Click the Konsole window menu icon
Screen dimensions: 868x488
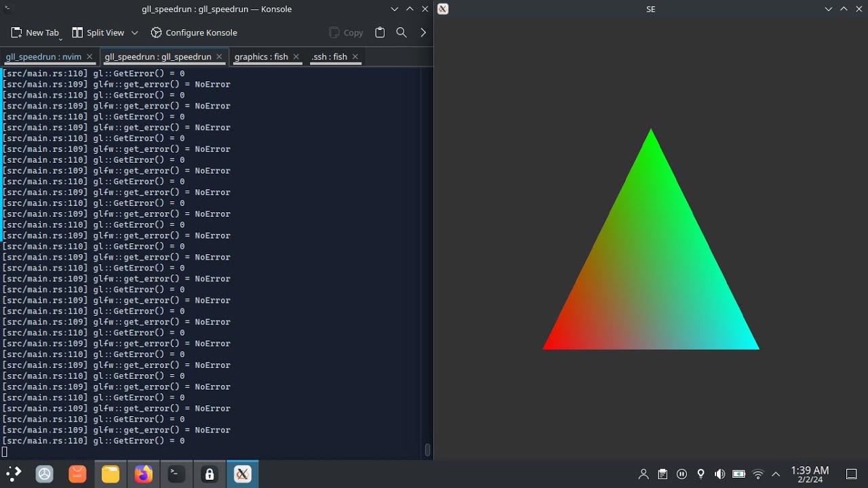8,9
